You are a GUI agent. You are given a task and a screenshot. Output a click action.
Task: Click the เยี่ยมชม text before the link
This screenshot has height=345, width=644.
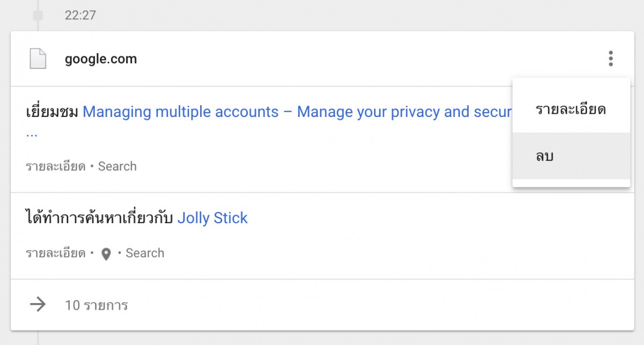pos(53,112)
